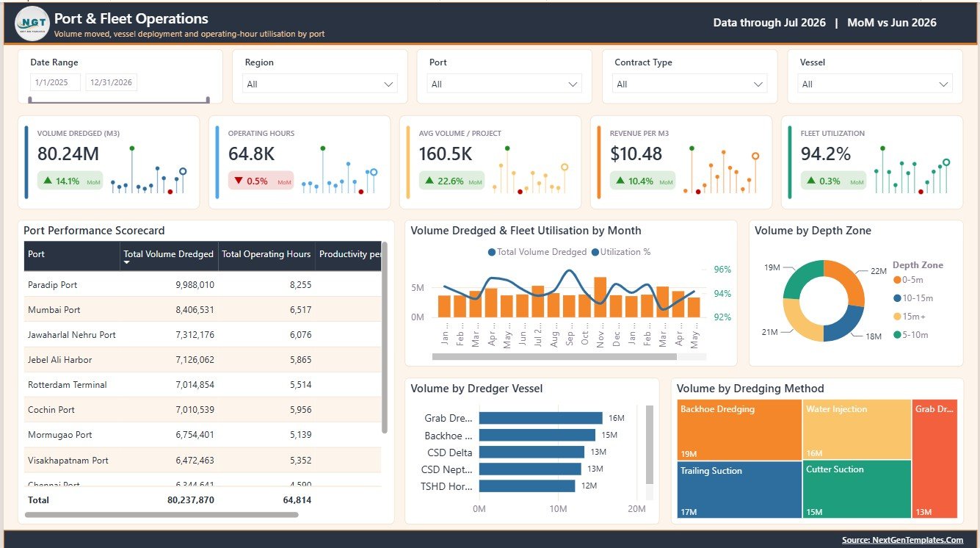Click the Backhoe Dredging treemap tile
Viewport: 980px width, 548px height.
point(739,430)
